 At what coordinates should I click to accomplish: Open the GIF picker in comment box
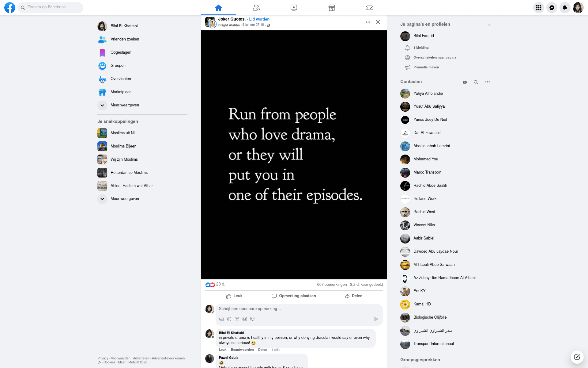click(x=245, y=319)
